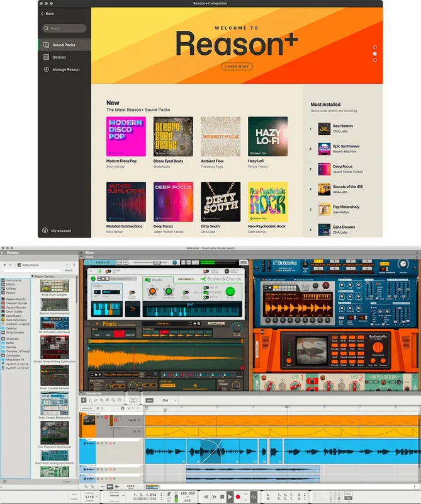Viewport: 421px width, 504px height.
Task: Select the Mute tool in Sequencer toolbar
Action: coord(107,400)
